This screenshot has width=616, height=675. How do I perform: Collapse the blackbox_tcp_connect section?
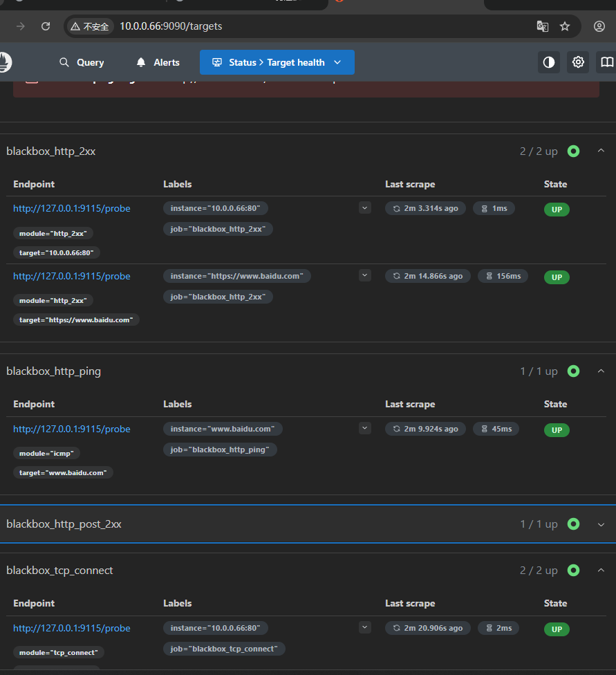[x=601, y=571]
